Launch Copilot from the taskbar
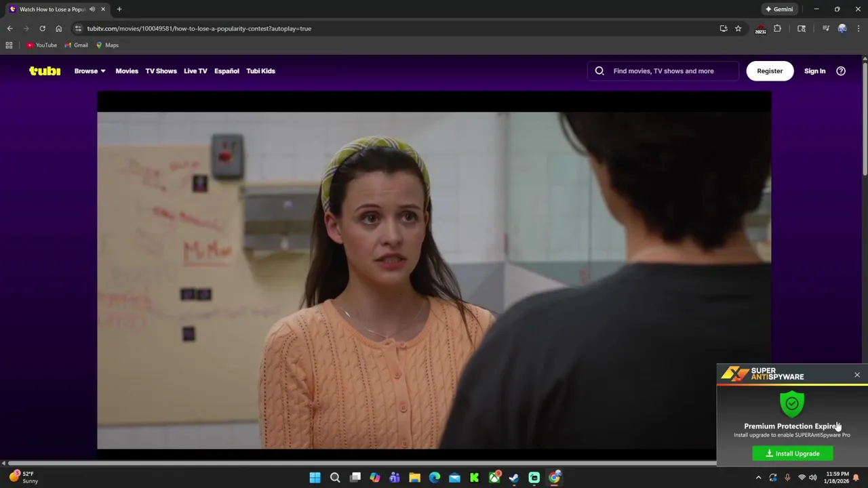868x488 pixels. click(374, 478)
